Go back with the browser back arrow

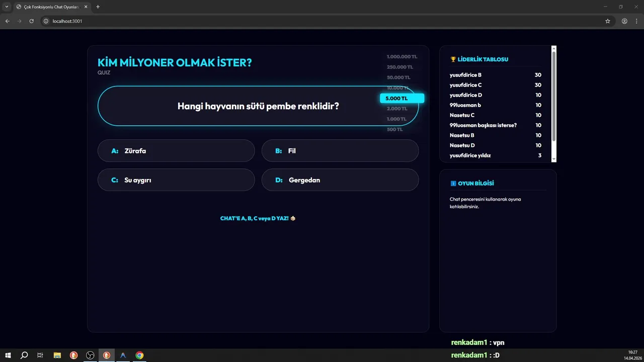[x=7, y=21]
